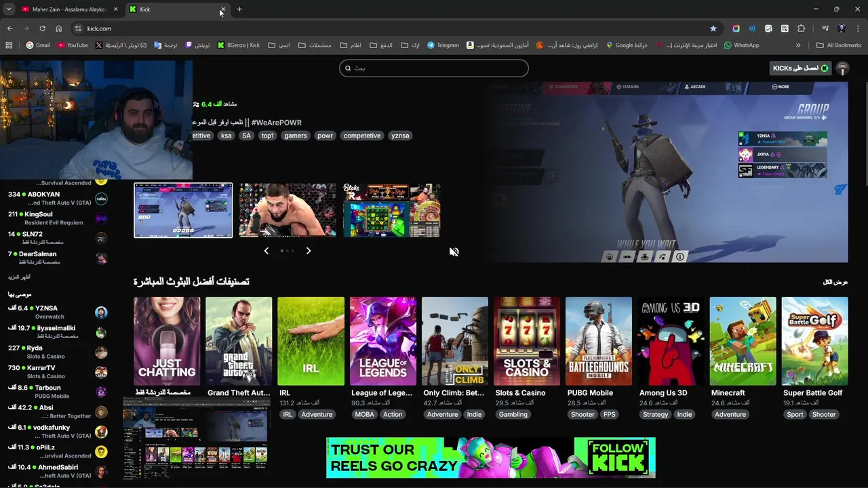Click the powr stream tag
Viewport: 868px width, 488px height.
tap(325, 136)
